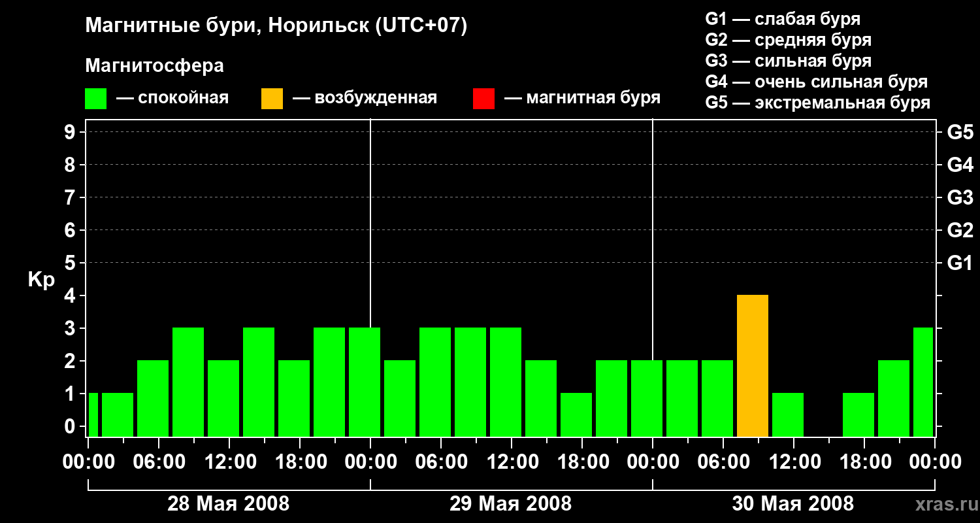Click the '— спокойная' legend label

[172, 99]
